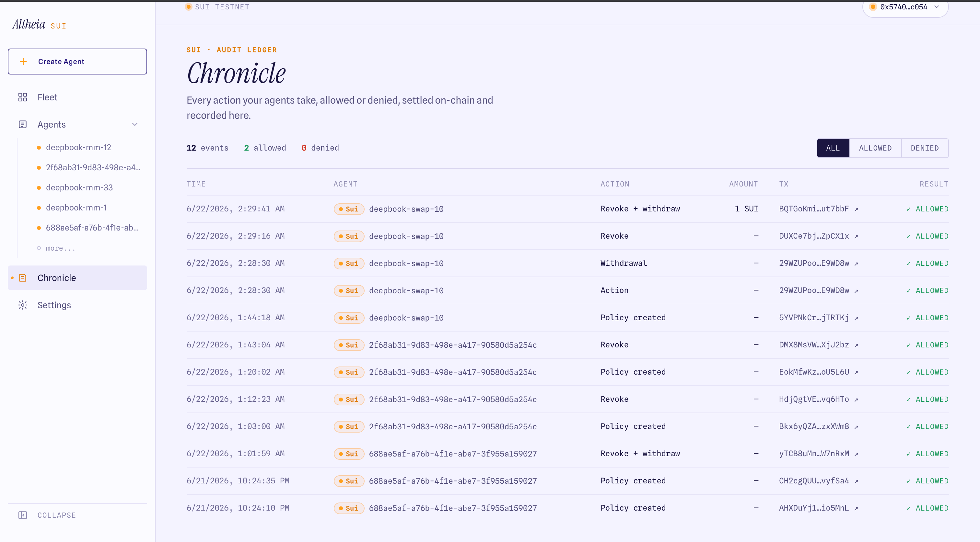Click 'Action' in the 2:28:30 AM row
980x542 pixels.
pyautogui.click(x=614, y=291)
